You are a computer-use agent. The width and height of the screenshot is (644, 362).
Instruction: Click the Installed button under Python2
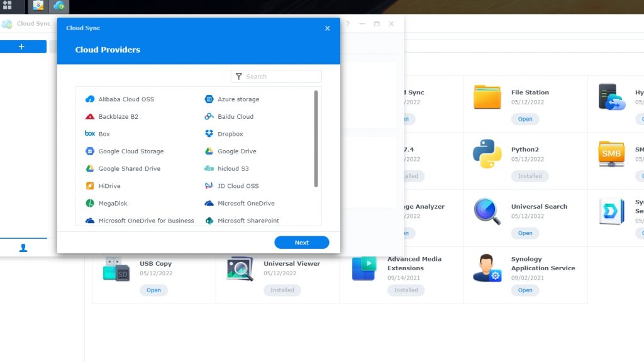tap(530, 176)
